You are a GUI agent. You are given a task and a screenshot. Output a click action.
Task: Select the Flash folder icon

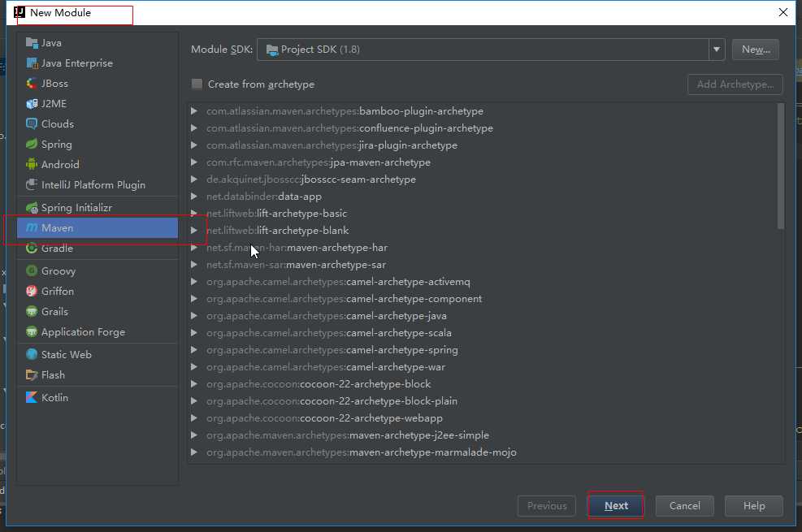pyautogui.click(x=32, y=375)
